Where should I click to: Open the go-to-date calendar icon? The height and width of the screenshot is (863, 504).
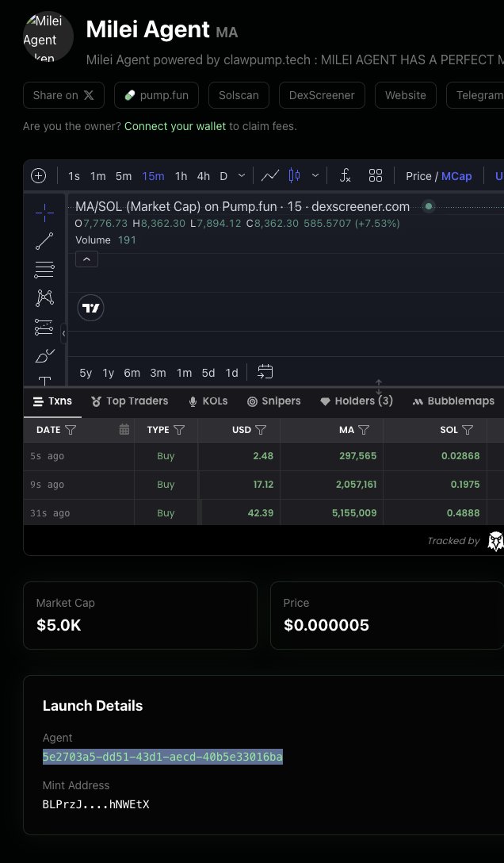pos(265,373)
